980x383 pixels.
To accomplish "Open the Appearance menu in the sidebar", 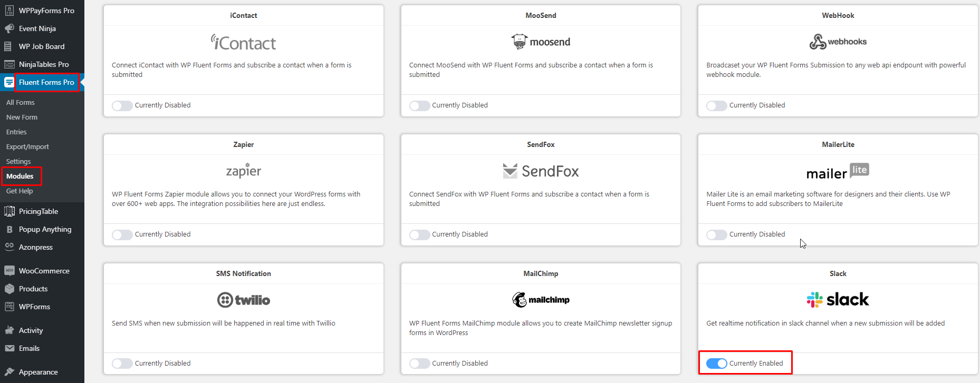I will pos(39,372).
